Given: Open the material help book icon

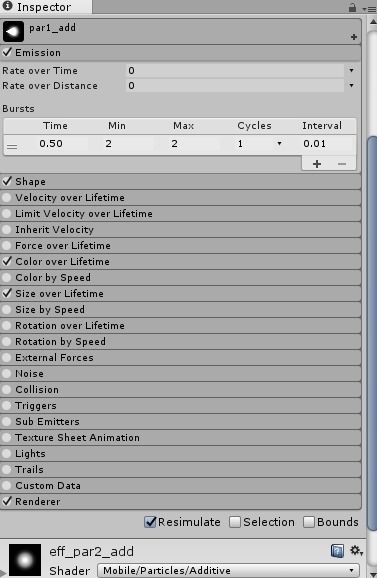Looking at the screenshot, I should tap(337, 551).
